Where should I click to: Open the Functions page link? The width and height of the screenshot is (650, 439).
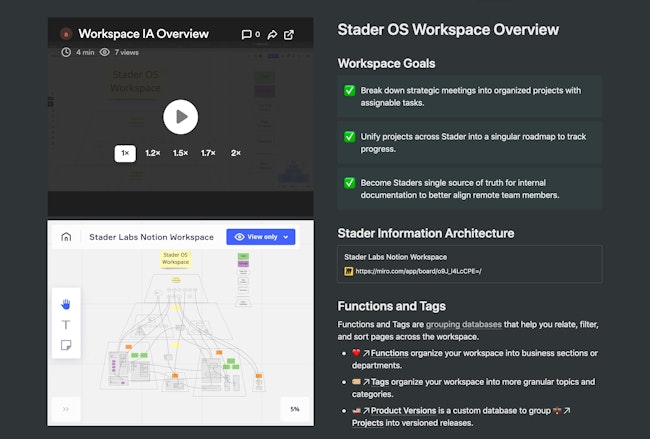389,353
